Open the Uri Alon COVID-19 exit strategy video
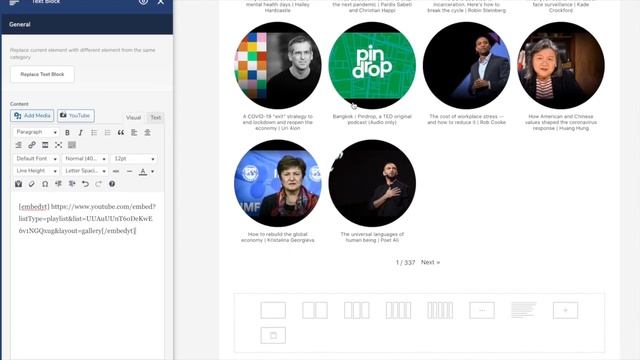The image size is (640, 360). [x=278, y=65]
